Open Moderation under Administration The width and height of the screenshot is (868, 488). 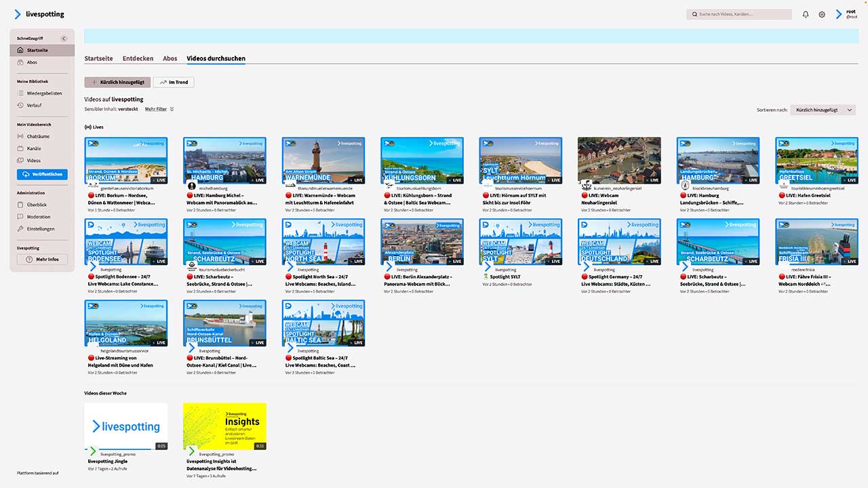[39, 217]
